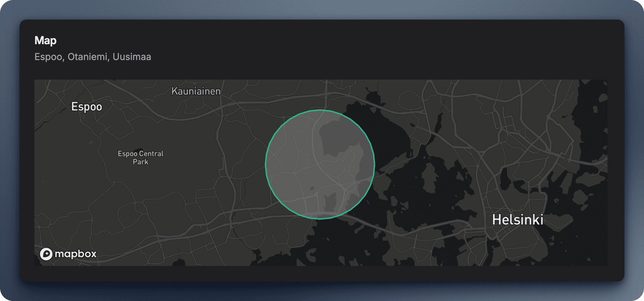Click the bottommost point of the green circle outline

(x=320, y=219)
